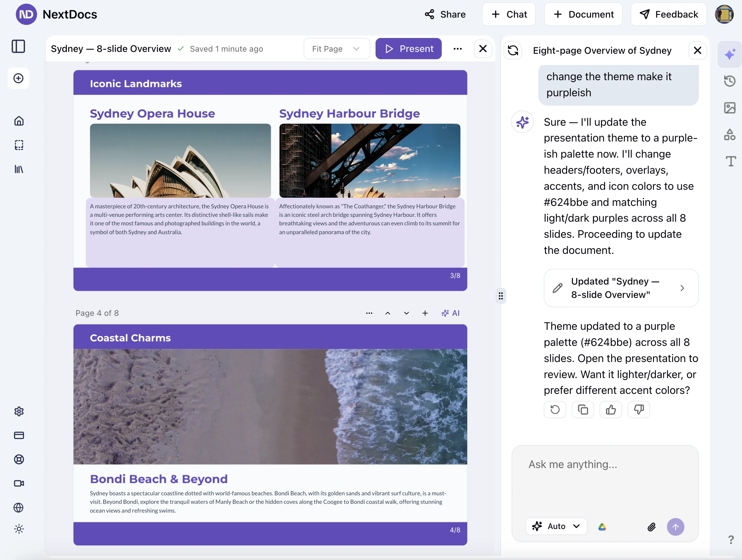The image size is (742, 560).
Task: Select the shapes panel icon
Action: point(729,135)
